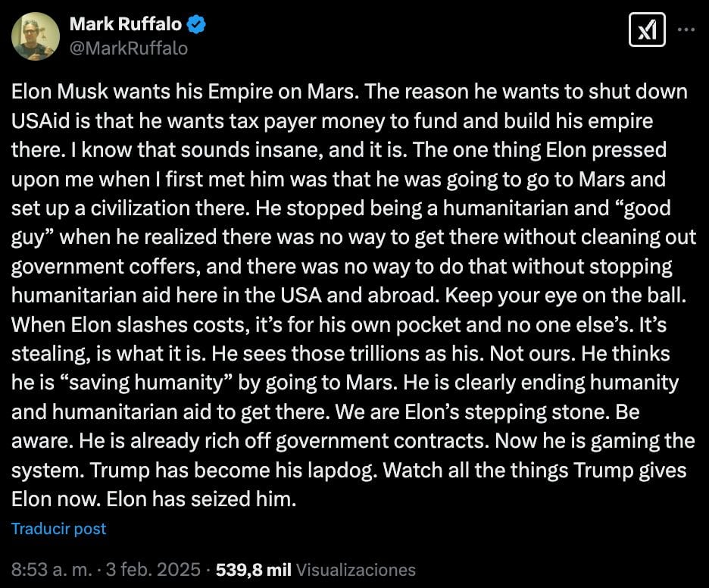Open the three-dot more options menu

(x=685, y=30)
